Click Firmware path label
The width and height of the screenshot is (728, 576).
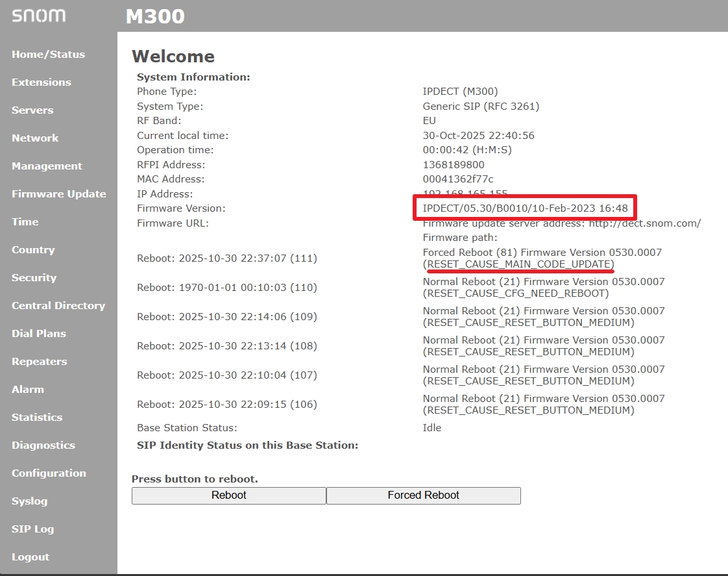[x=459, y=238]
